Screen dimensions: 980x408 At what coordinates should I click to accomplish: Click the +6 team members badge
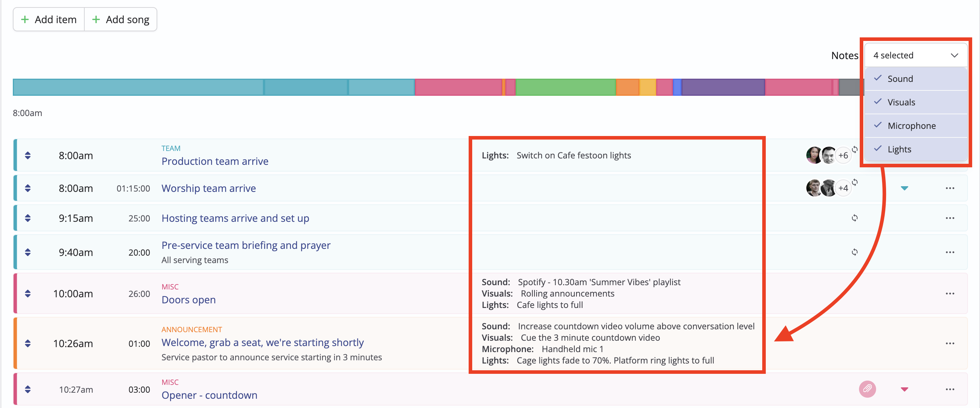[843, 155]
